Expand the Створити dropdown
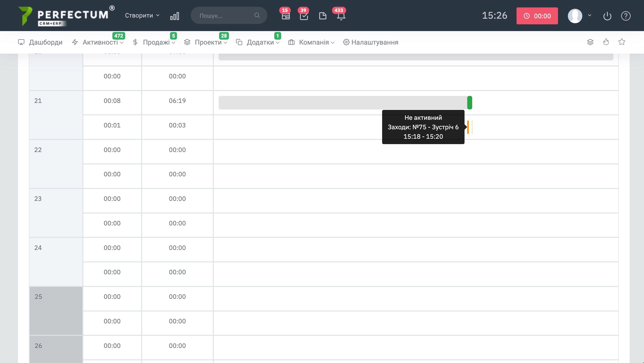This screenshot has height=363, width=644. click(142, 16)
